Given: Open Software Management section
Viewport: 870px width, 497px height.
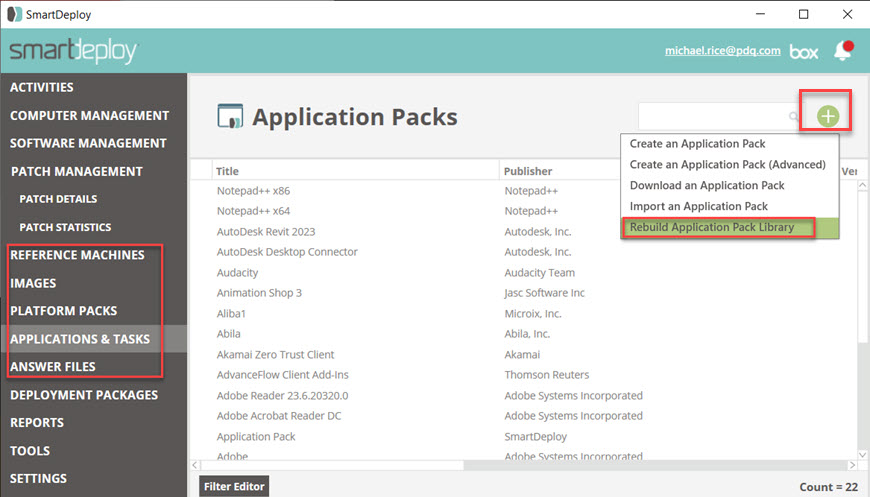Looking at the screenshot, I should (x=88, y=143).
